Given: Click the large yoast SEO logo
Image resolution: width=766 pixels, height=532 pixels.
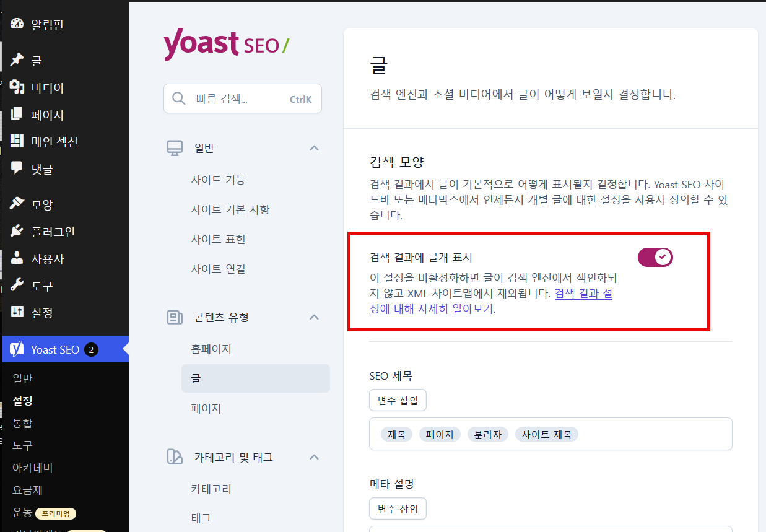Looking at the screenshot, I should click(226, 44).
